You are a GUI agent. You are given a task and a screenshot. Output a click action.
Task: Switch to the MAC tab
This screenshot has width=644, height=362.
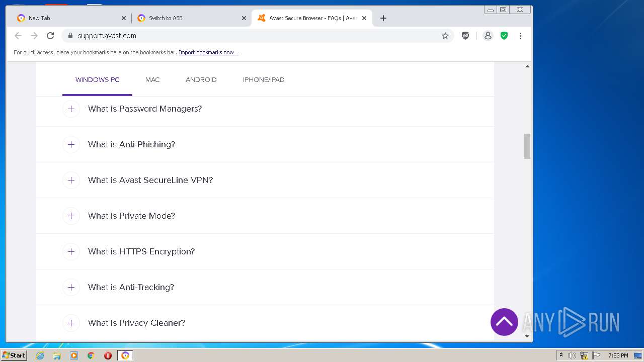click(x=152, y=79)
